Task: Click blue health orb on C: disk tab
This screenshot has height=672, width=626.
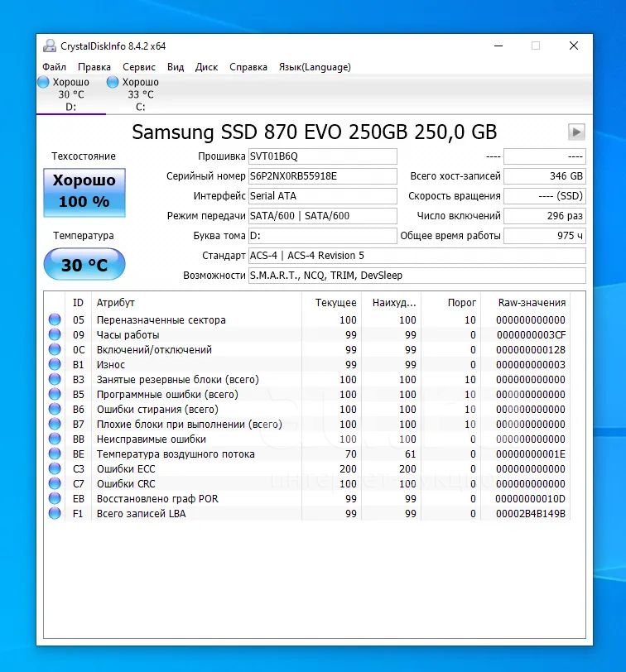Action: point(113,82)
